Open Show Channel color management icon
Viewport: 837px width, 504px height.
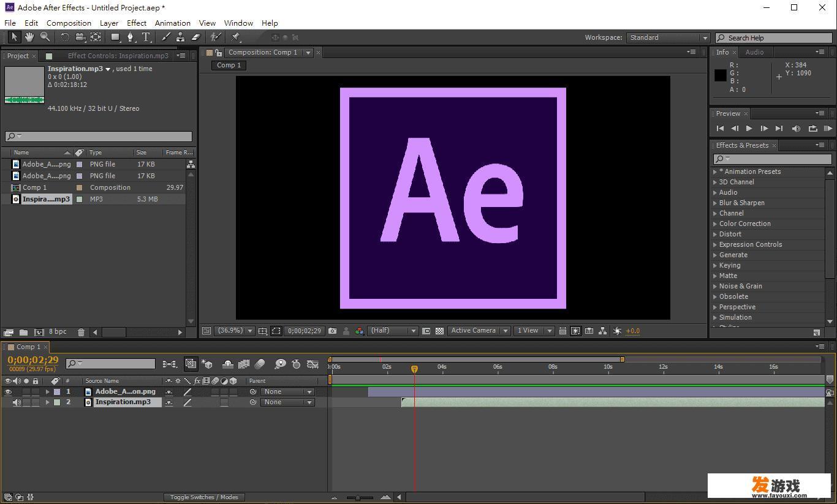coord(360,331)
